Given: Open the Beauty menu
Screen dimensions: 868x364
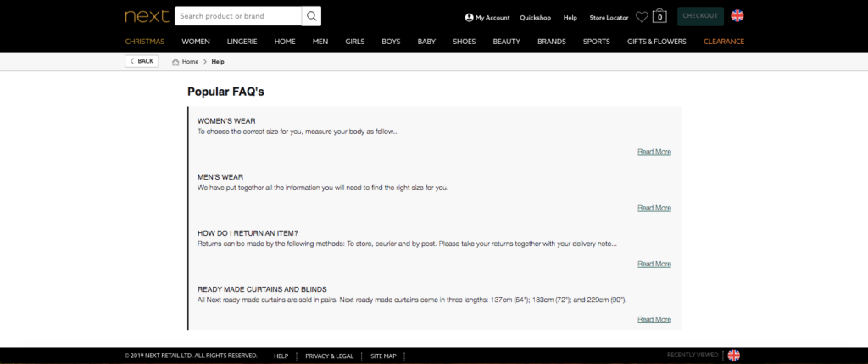Looking at the screenshot, I should tap(507, 42).
